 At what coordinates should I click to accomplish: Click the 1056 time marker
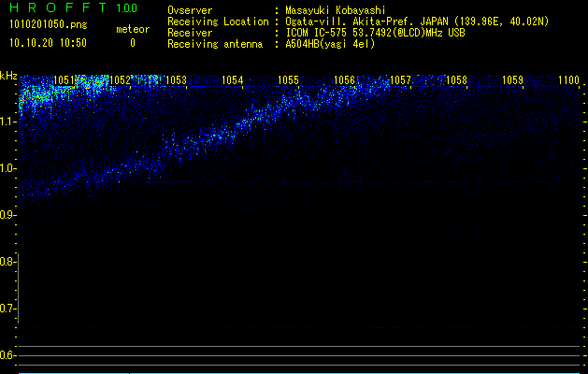pos(344,80)
